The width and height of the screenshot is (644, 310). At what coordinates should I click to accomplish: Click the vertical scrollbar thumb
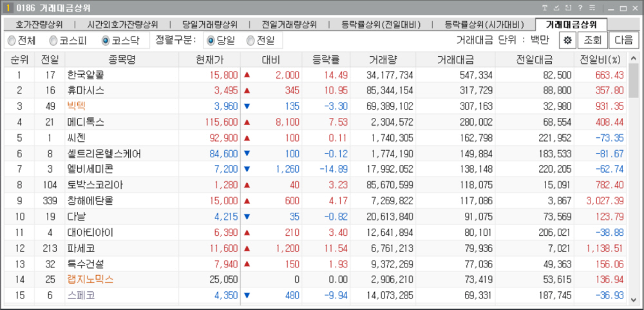click(634, 80)
